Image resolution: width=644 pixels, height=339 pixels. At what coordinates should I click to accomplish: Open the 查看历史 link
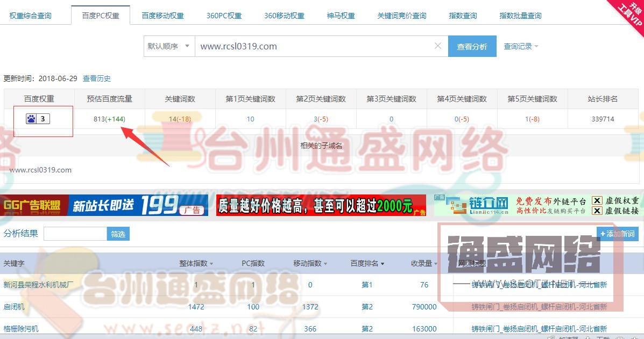97,78
